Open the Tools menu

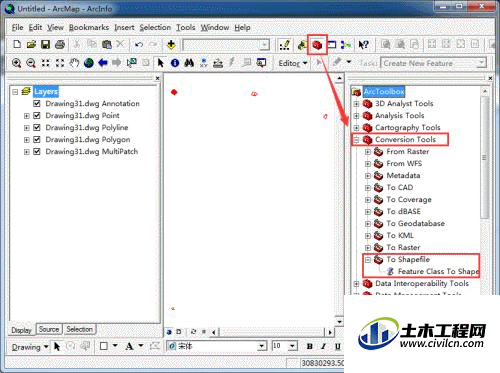tap(185, 27)
